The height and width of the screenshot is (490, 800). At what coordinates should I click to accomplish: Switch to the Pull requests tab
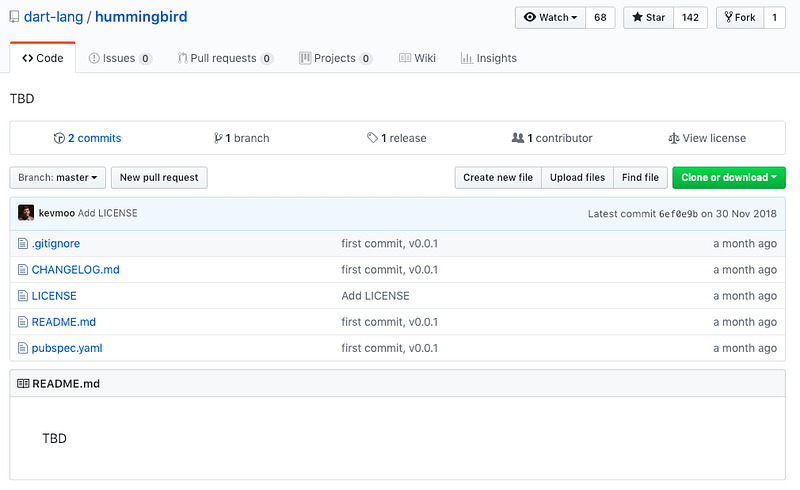tap(225, 58)
